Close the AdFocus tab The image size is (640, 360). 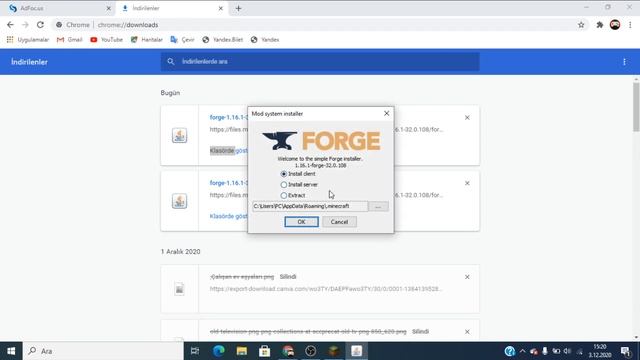tap(109, 8)
